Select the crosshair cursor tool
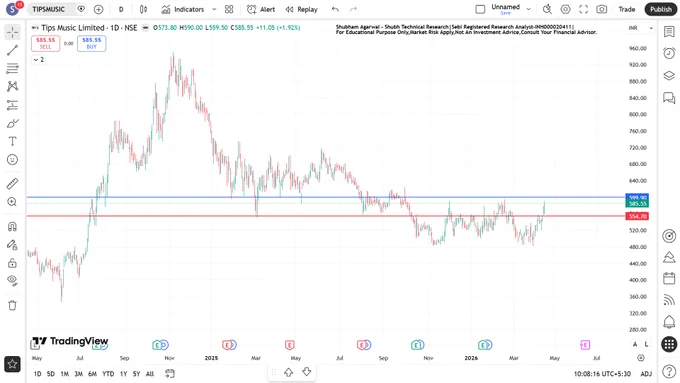 [13, 32]
